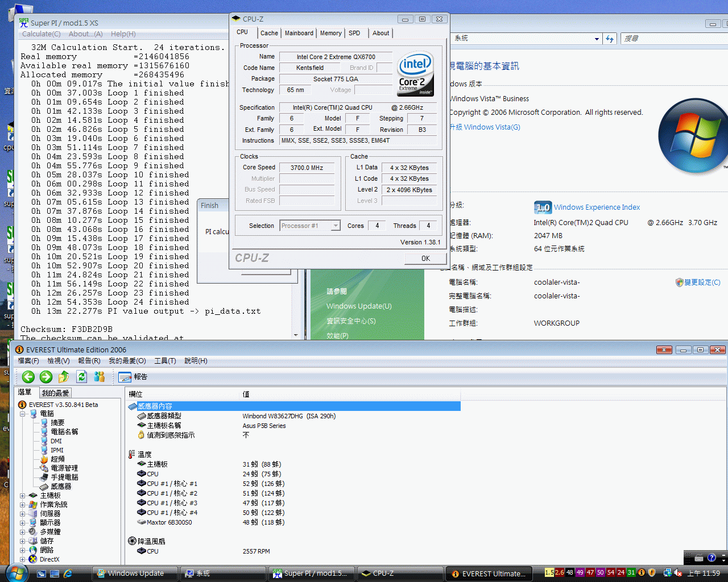Click OK button in CPU-Z
728x582 pixels.
pyautogui.click(x=425, y=258)
